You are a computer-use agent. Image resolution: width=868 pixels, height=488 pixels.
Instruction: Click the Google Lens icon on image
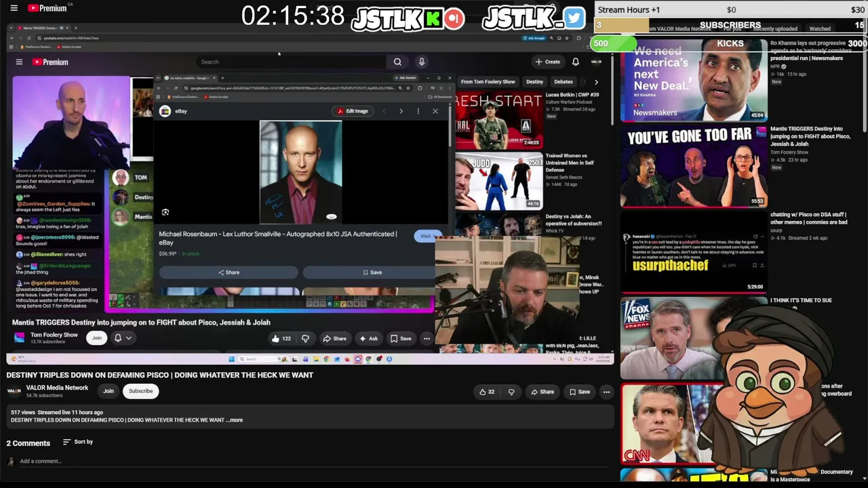(165, 213)
